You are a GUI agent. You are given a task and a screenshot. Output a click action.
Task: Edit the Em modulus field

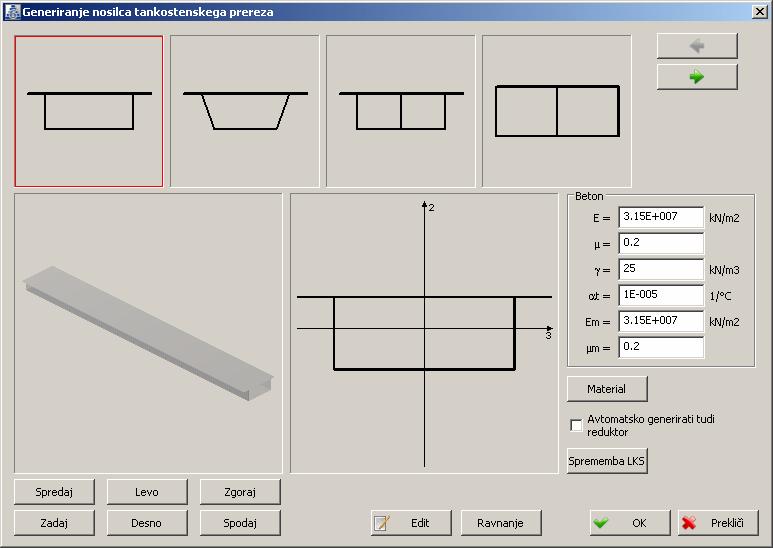pos(661,321)
